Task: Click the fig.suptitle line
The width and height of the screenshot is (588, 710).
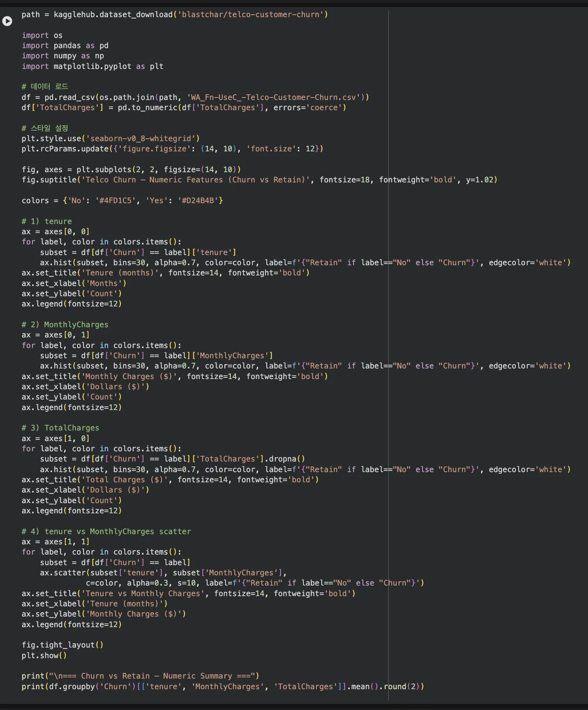Action: (x=259, y=180)
